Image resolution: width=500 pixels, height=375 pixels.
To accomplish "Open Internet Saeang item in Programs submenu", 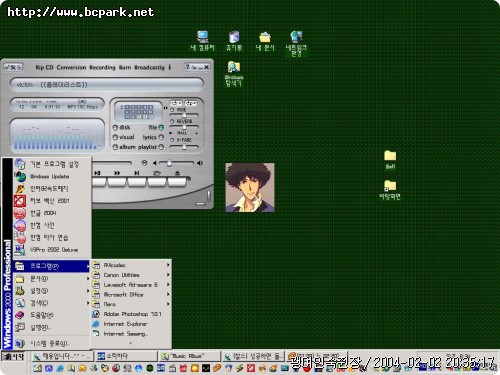I will (131, 333).
